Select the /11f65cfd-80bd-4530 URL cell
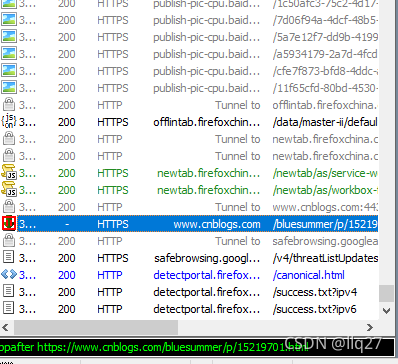This screenshot has width=398, height=364. (x=325, y=88)
